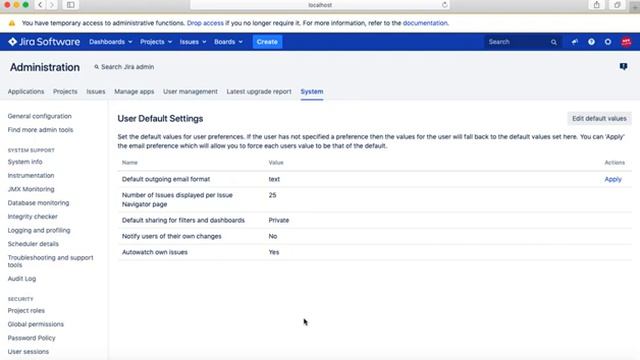
Task: Expand the Issues dropdown in header
Action: click(x=193, y=42)
